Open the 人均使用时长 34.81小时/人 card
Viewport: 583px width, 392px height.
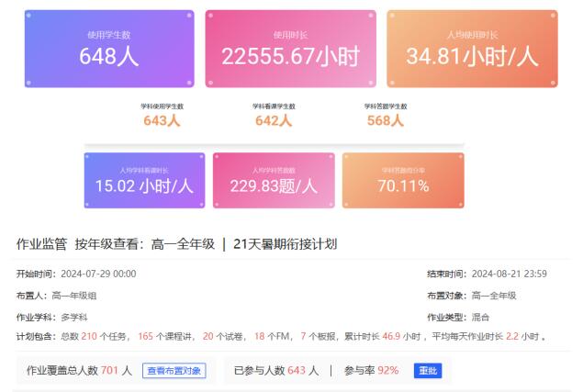point(472,49)
